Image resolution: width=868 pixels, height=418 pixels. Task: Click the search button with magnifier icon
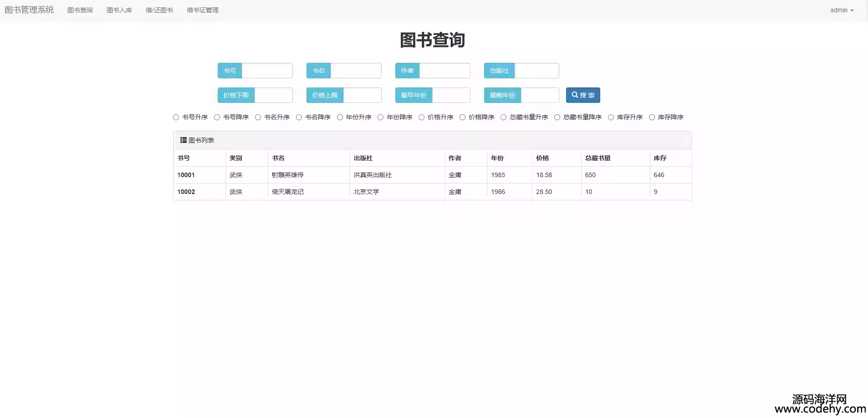pyautogui.click(x=582, y=95)
